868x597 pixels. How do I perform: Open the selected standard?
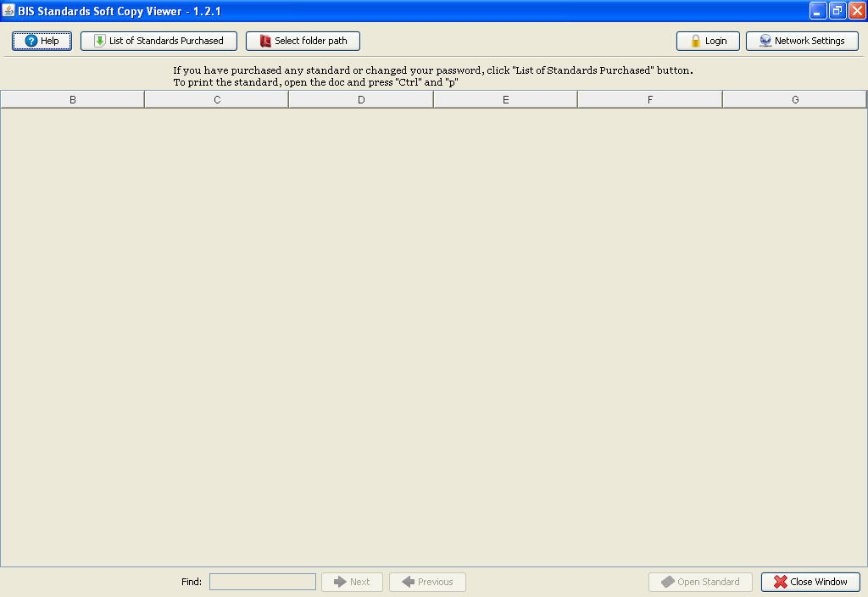pos(700,582)
